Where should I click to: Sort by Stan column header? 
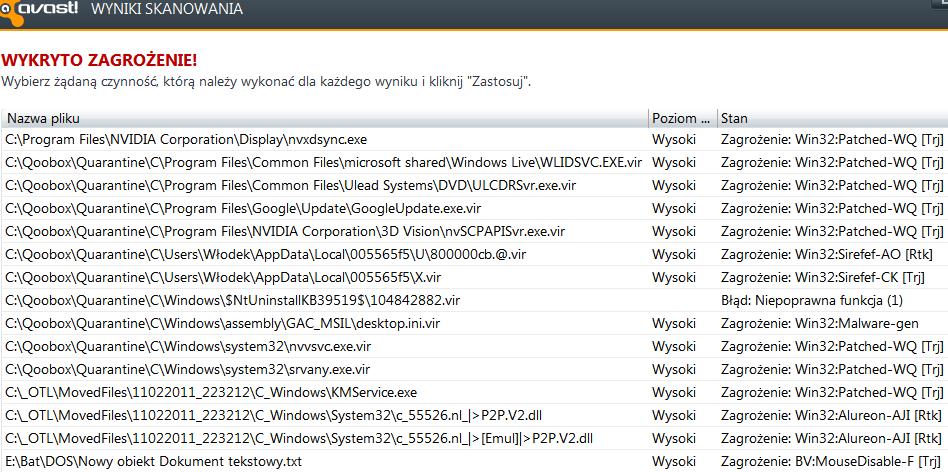pos(833,118)
